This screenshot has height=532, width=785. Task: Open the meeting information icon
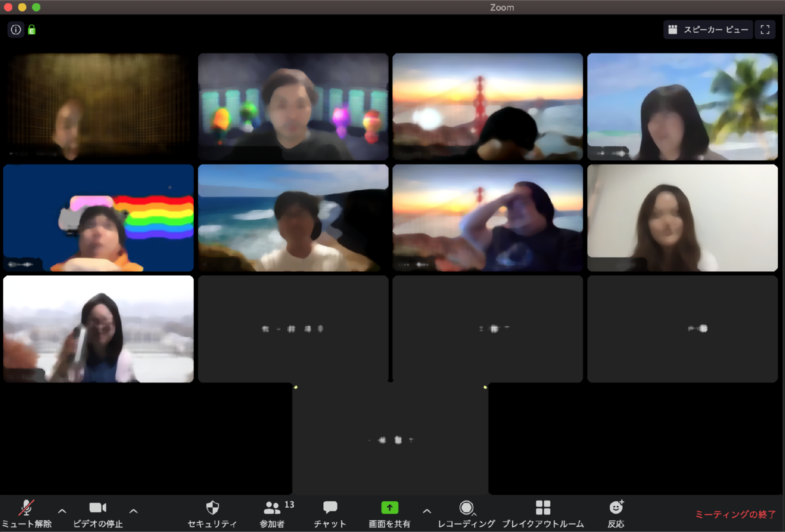coord(16,29)
